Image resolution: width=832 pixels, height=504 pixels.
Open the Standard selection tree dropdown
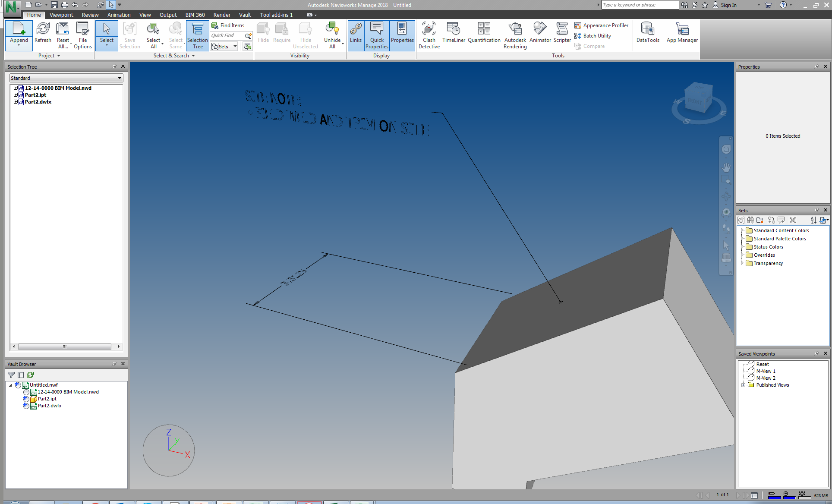click(120, 78)
